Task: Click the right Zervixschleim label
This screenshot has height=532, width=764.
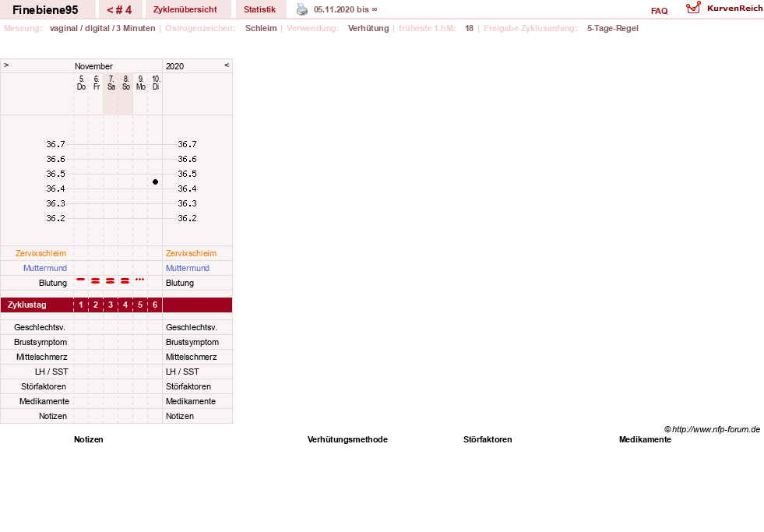Action: click(x=191, y=253)
